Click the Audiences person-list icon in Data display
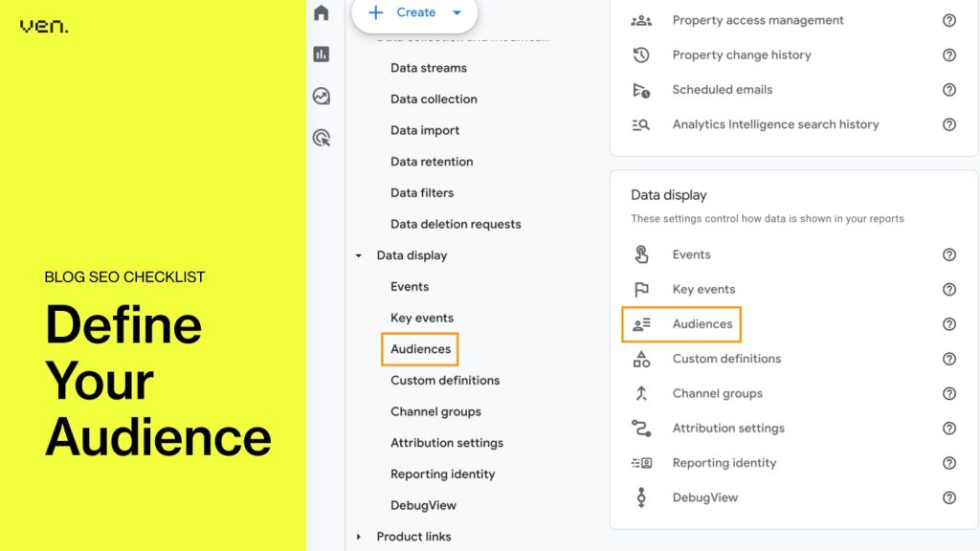 click(x=641, y=323)
